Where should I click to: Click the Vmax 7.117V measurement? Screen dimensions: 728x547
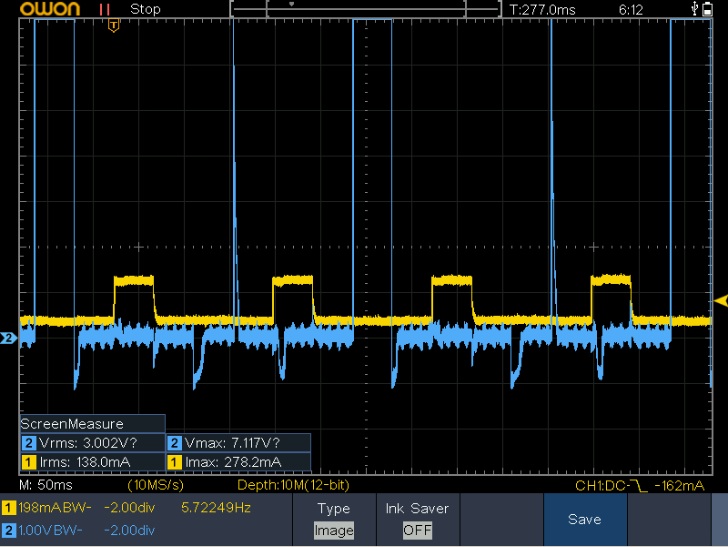pos(238,443)
